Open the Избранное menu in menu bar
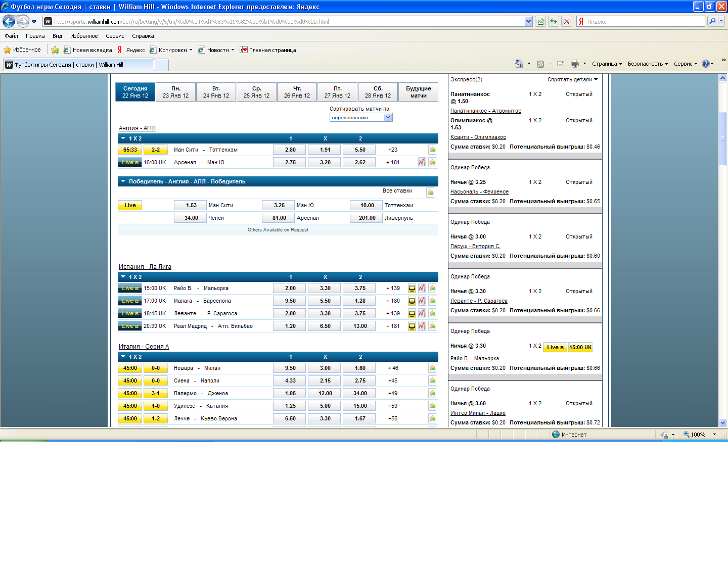Image resolution: width=728 pixels, height=573 pixels. click(84, 36)
